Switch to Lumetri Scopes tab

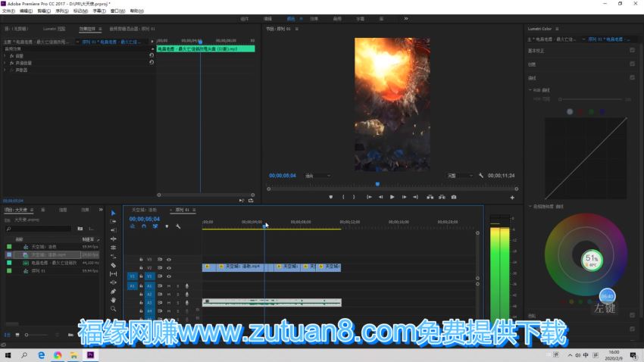[x=55, y=29]
